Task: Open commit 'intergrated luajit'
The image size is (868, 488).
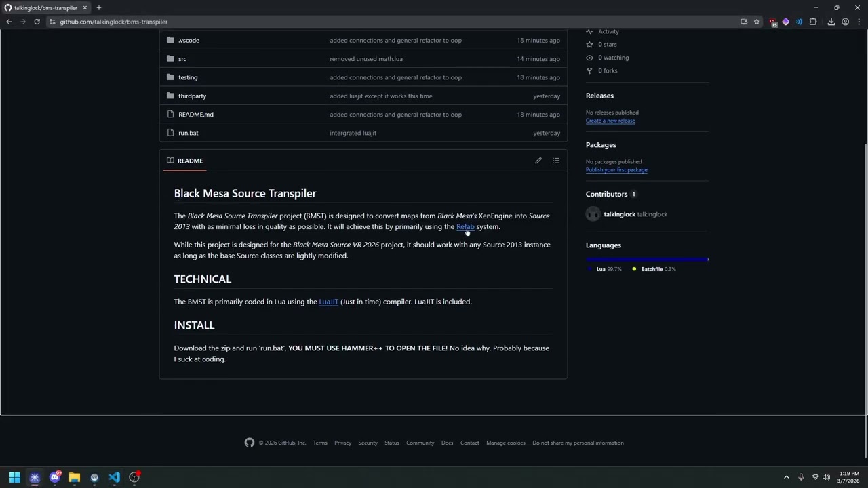Action: [353, 133]
